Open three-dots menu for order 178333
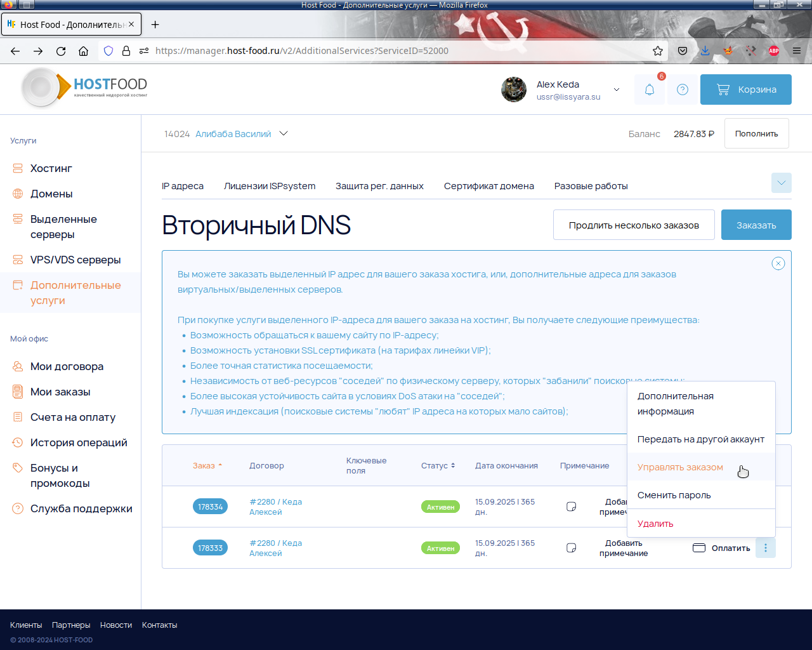This screenshot has width=812, height=650. [766, 548]
